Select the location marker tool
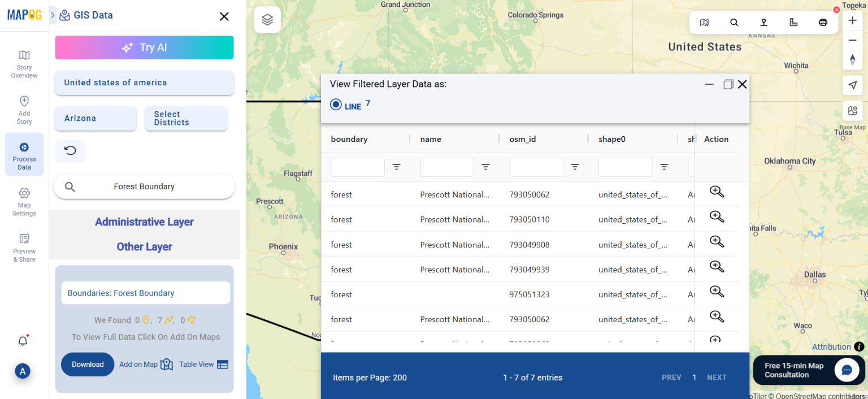 click(763, 22)
